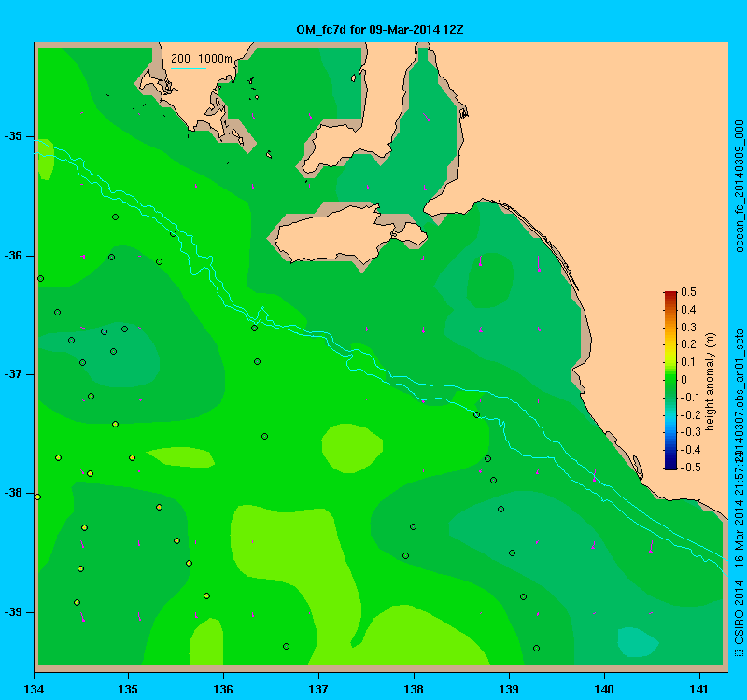Select the -36 latitude axis label
Screen dimensions: 747x700
[14, 256]
